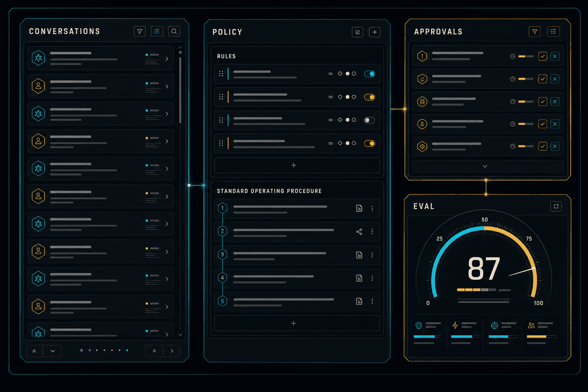Expand the Eval panel to fullscreen

tap(556, 206)
